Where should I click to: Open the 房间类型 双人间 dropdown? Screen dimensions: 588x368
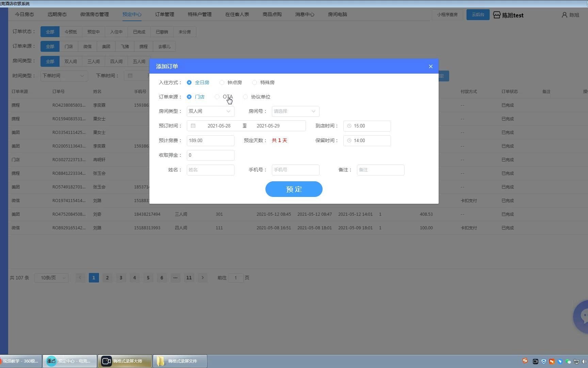click(210, 111)
